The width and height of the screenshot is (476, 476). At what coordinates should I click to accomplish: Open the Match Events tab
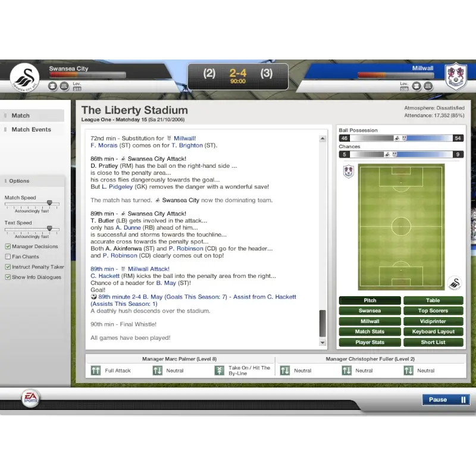(32, 129)
